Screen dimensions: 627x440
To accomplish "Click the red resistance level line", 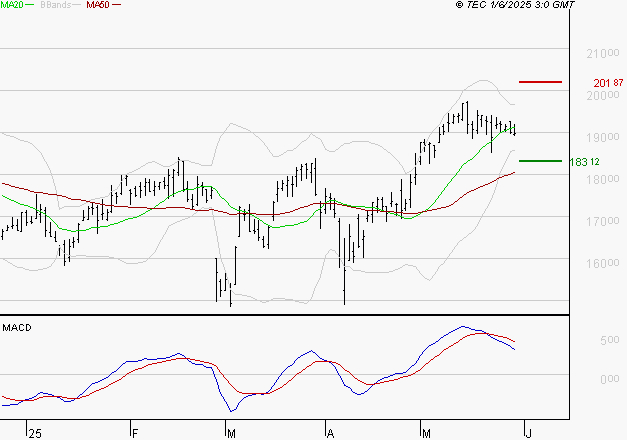I will click(x=540, y=82).
